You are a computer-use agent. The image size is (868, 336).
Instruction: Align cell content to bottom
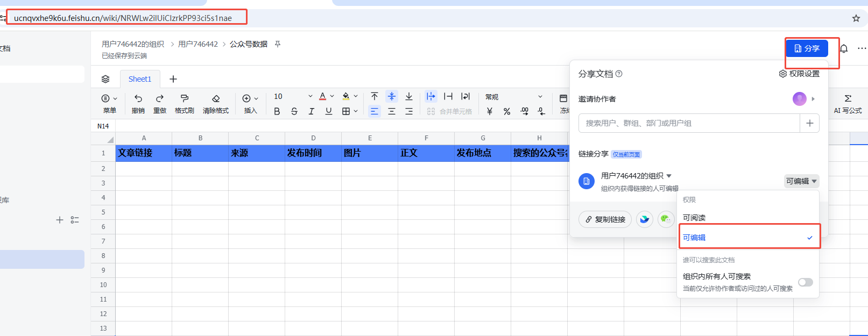(x=409, y=96)
